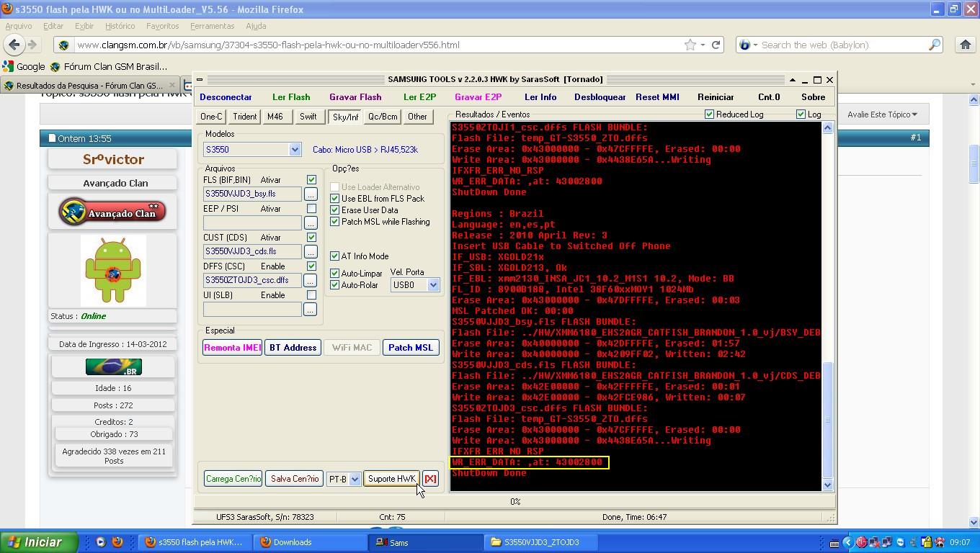This screenshot has height=553, width=980.
Task: Toggle CUST (CDS) Ativar checkbox
Action: point(311,238)
